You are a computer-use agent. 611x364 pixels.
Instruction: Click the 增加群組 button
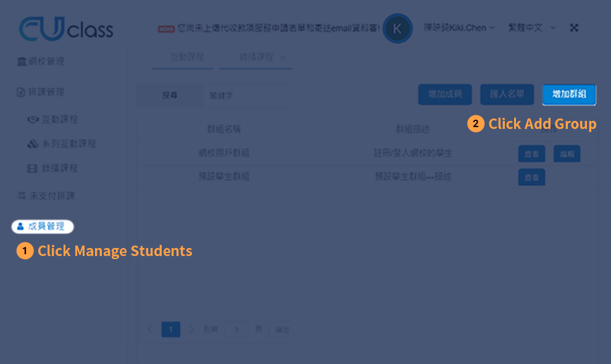point(569,94)
